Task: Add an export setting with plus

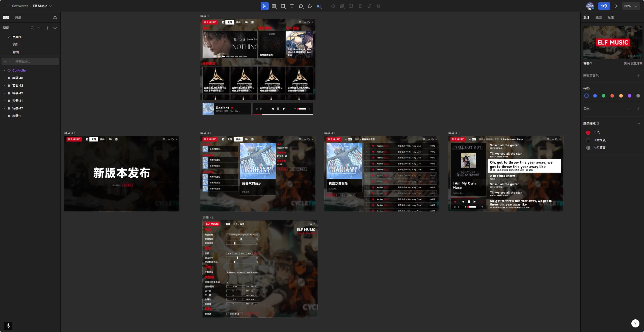Action: pos(638,109)
